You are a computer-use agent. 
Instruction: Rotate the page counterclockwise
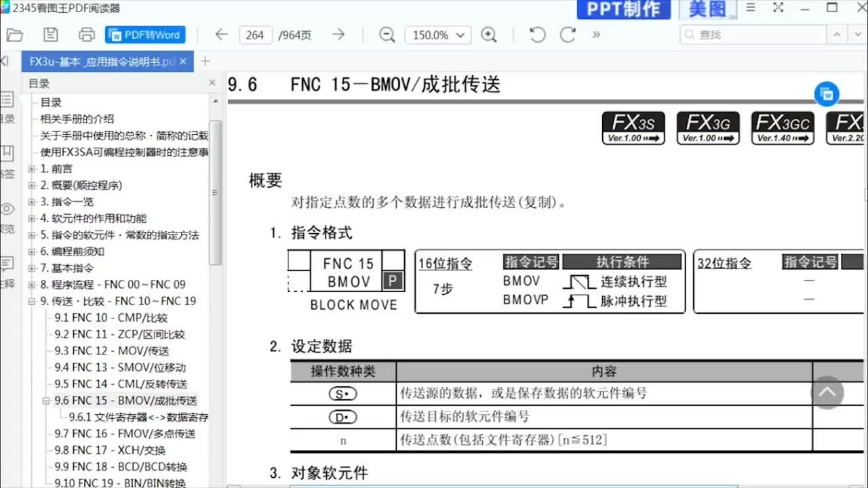point(538,35)
